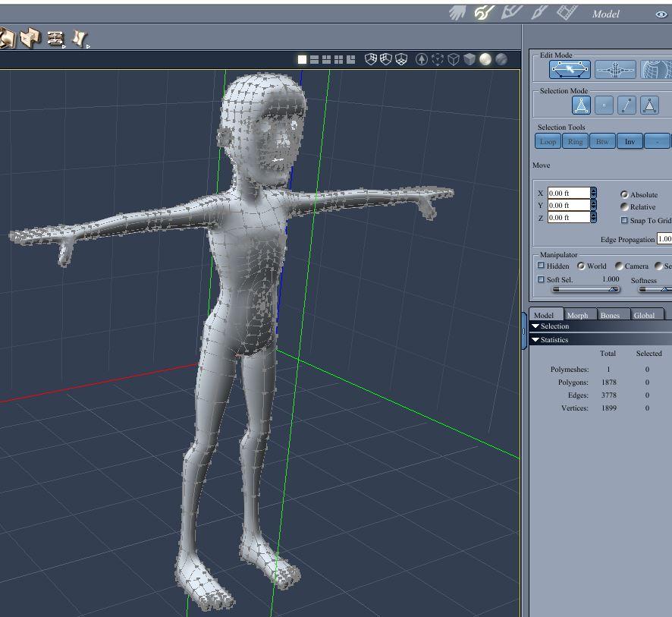Select the Absolute radio button
This screenshot has width=672, height=617.
[x=624, y=194]
